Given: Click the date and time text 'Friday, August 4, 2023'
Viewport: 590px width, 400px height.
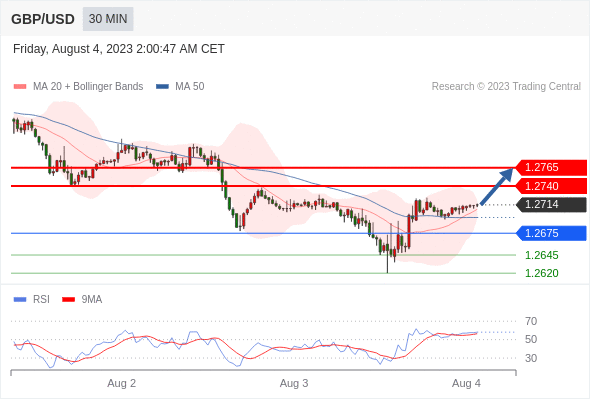Looking at the screenshot, I should (73, 49).
